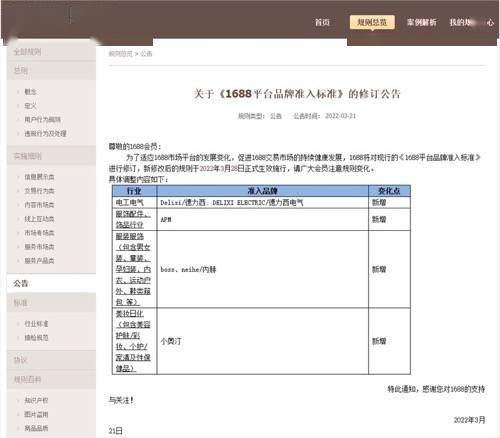Select the active 公告 sidebar item
Screen dimensions: 500x438
click(x=51, y=283)
